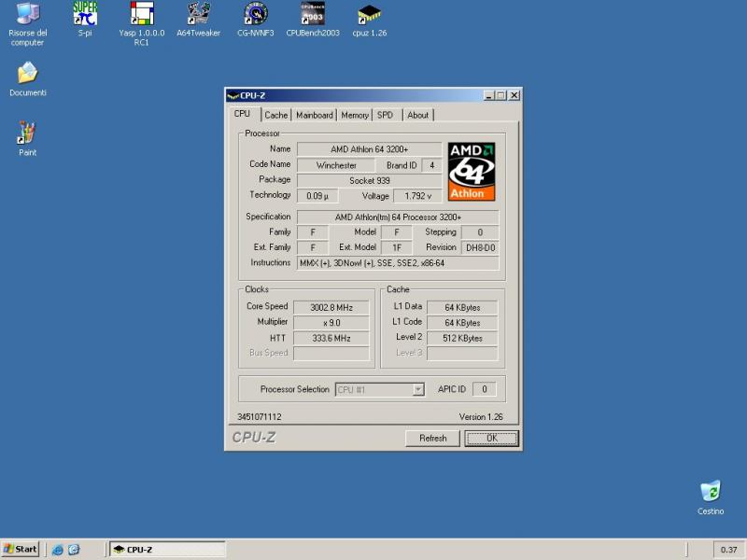This screenshot has width=747, height=560.
Task: Click the CPU-Z title bar icon
Action: [x=233, y=96]
